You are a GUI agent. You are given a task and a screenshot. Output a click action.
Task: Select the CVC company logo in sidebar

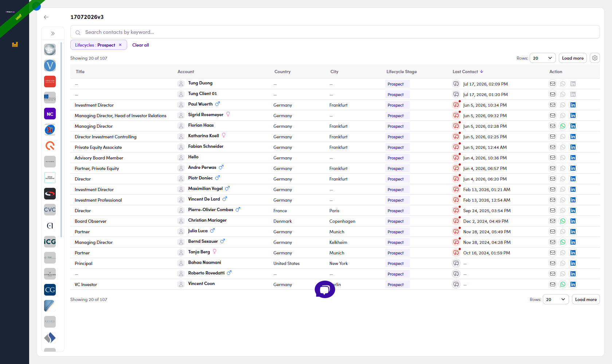[50, 210]
